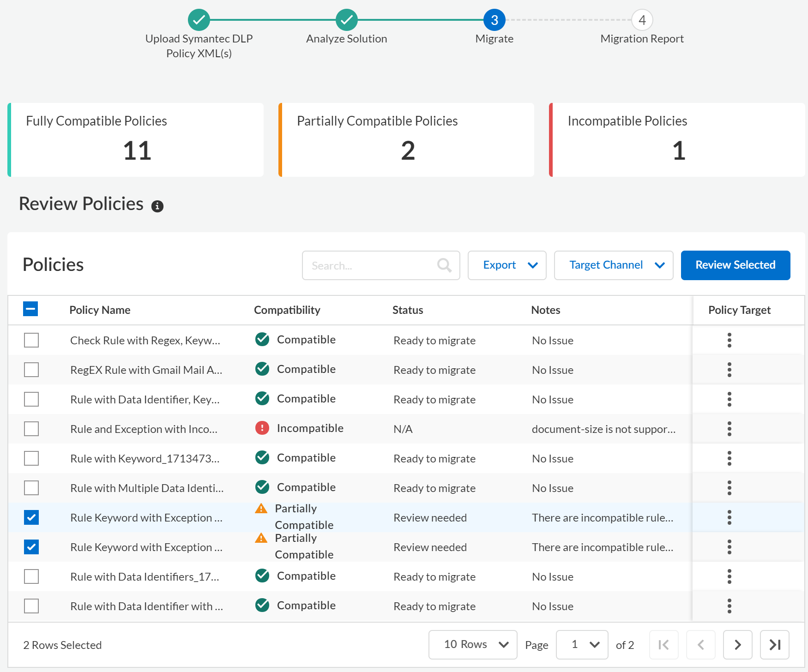This screenshot has width=808, height=672.
Task: Open the 10 Rows page size dropdown
Action: pyautogui.click(x=472, y=645)
